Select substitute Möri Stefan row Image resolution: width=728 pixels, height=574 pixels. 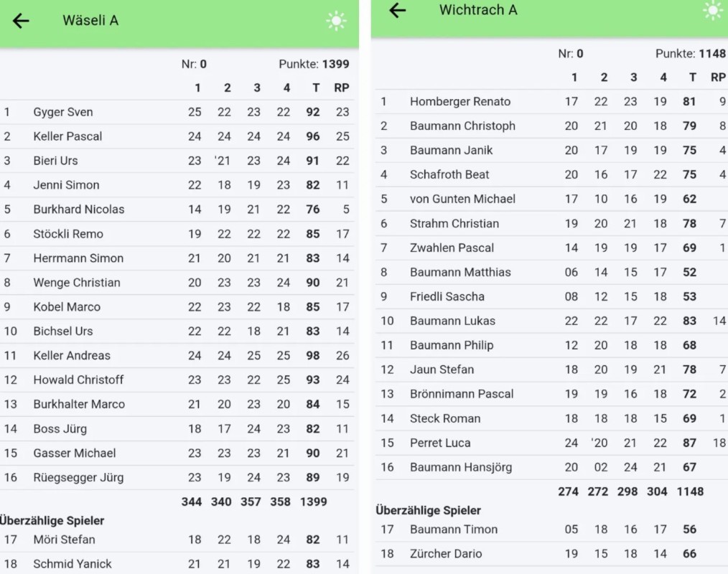pos(64,540)
